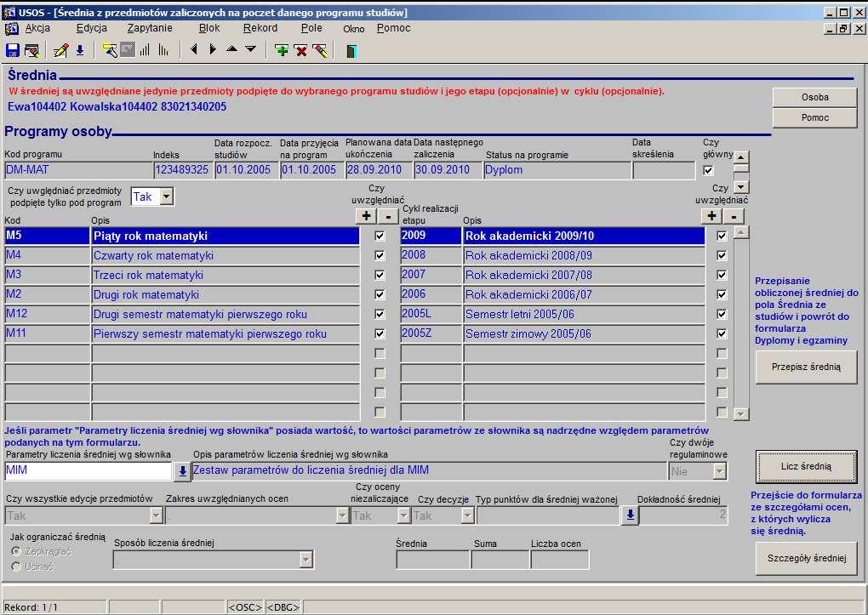The image size is (868, 615).
Task: Toggle checkbox for Semestr zimowy 2005/06
Action: [722, 333]
